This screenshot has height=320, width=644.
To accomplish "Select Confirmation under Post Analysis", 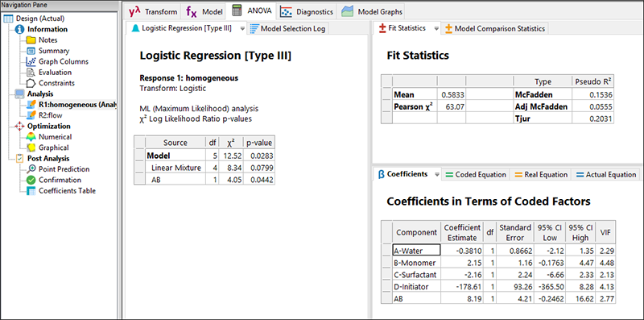I will [x=60, y=180].
